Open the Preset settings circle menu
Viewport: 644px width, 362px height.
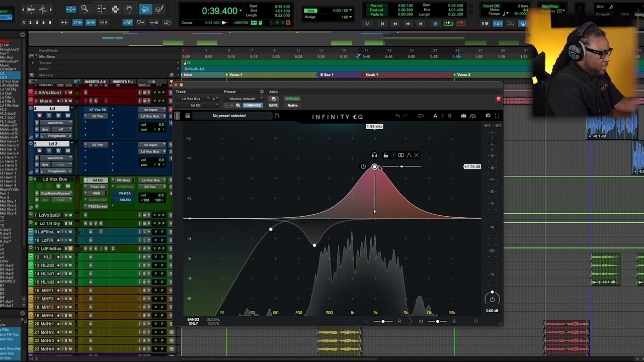pos(262,92)
